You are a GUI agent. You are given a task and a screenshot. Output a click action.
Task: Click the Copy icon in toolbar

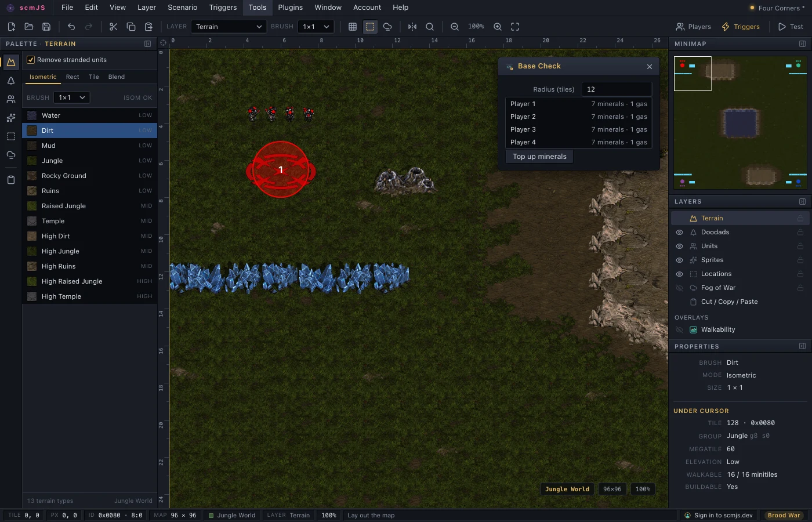click(x=131, y=27)
